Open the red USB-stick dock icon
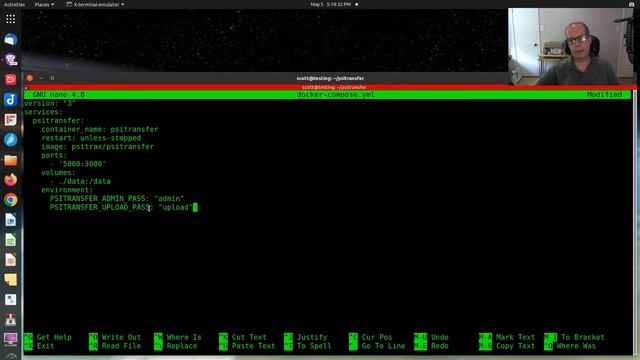The width and height of the screenshot is (640, 360). pyautogui.click(x=11, y=320)
